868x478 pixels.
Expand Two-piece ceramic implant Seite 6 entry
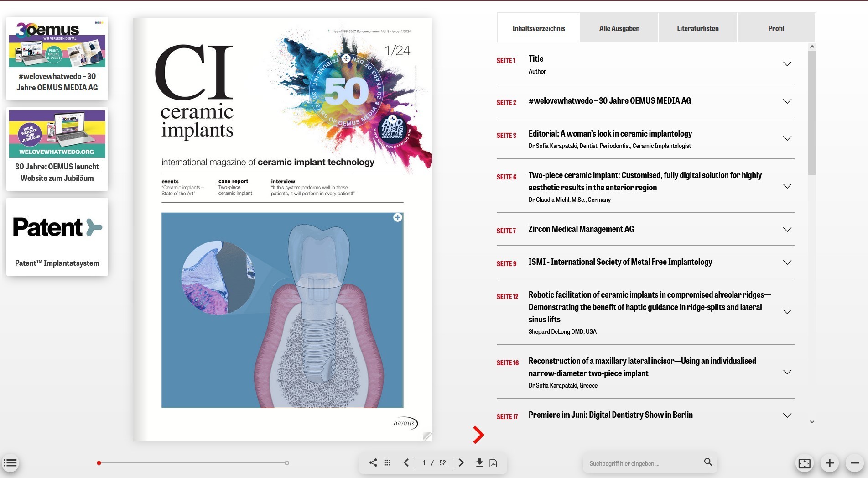click(x=787, y=186)
